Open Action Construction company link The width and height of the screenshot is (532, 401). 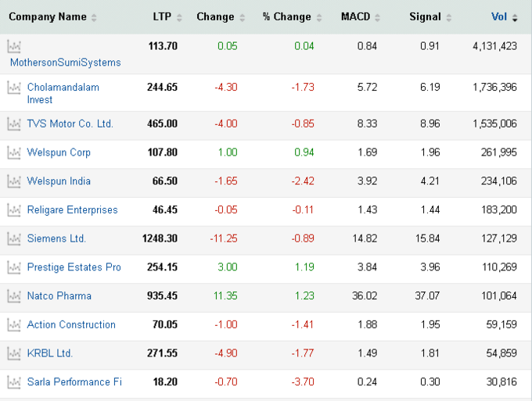pyautogui.click(x=71, y=324)
